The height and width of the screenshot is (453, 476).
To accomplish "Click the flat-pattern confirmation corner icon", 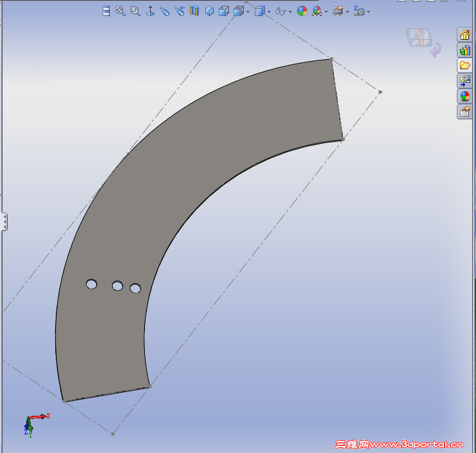I will point(419,37).
